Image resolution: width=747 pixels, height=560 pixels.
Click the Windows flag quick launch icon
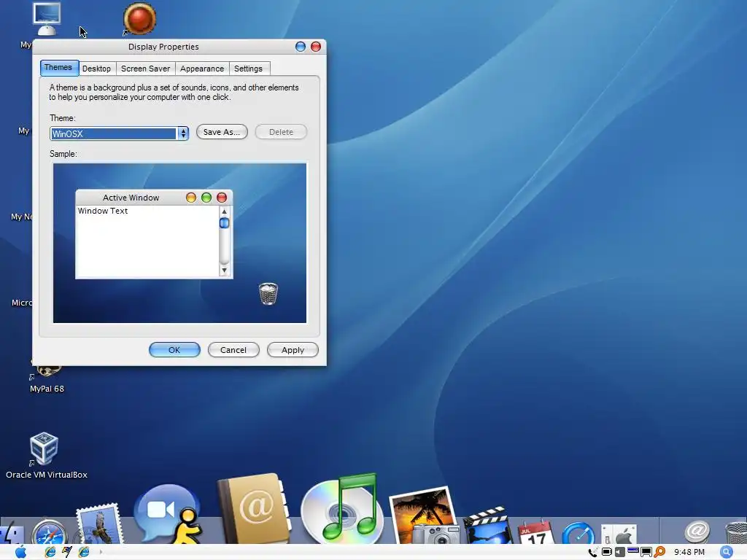[66, 552]
